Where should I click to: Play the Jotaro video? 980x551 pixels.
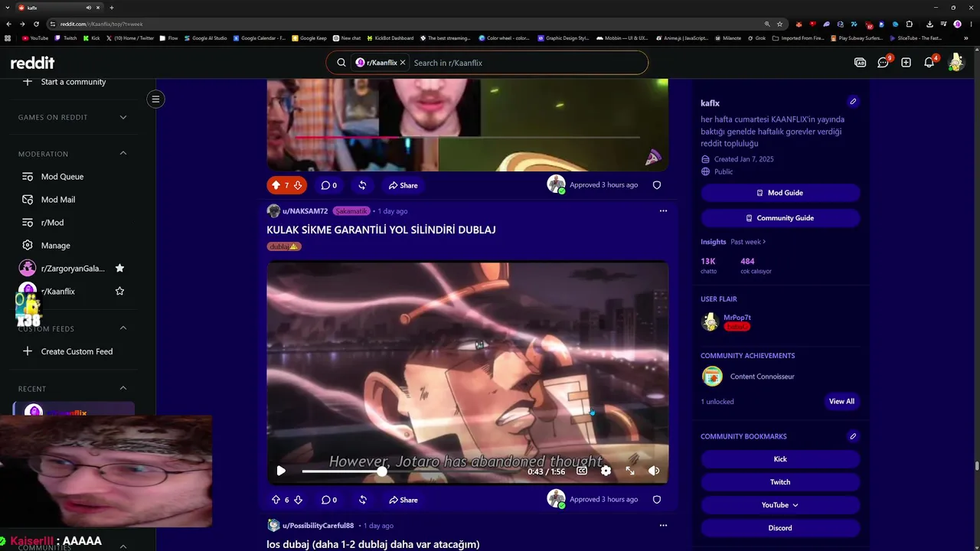(x=281, y=471)
